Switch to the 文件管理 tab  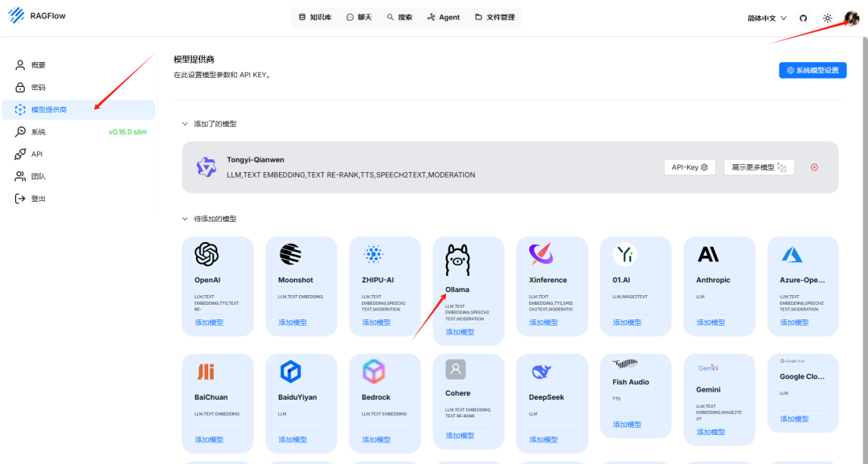[x=495, y=17]
